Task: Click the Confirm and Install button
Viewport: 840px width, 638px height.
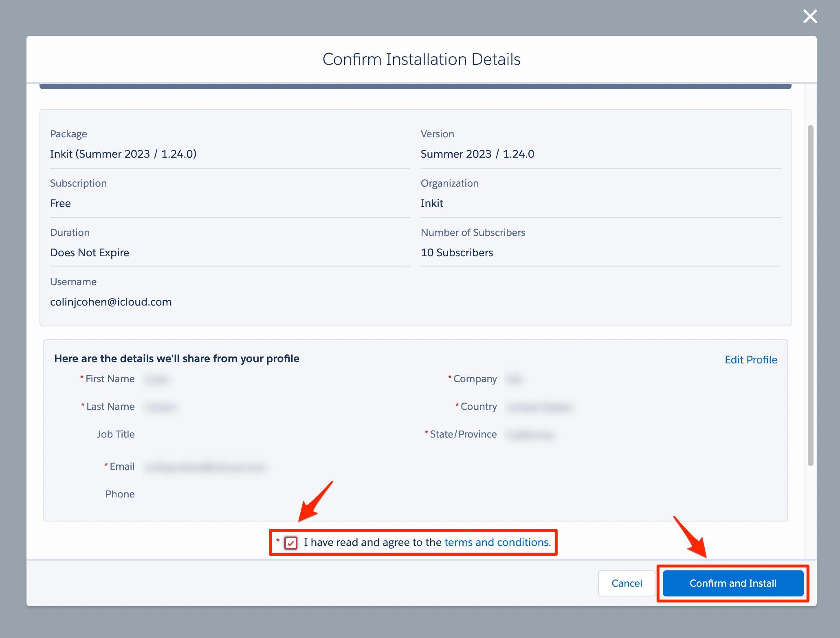Action: [x=733, y=583]
